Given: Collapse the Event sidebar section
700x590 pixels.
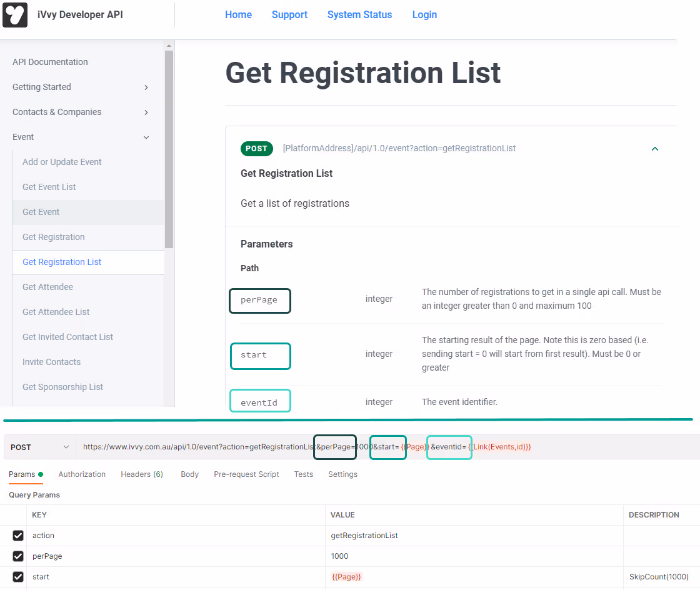Looking at the screenshot, I should (x=146, y=137).
